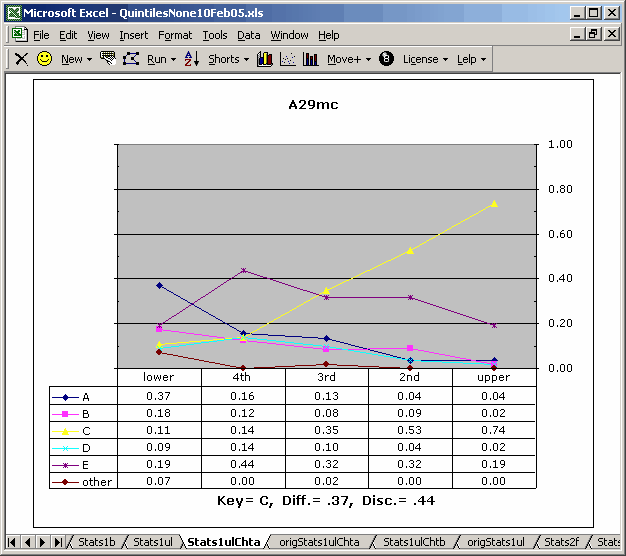Viewport: 626px width, 556px height.
Task: Select the A29mc chart title
Action: [313, 104]
